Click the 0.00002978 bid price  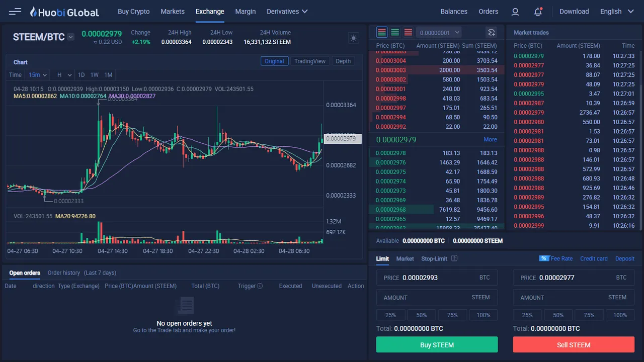tap(391, 153)
